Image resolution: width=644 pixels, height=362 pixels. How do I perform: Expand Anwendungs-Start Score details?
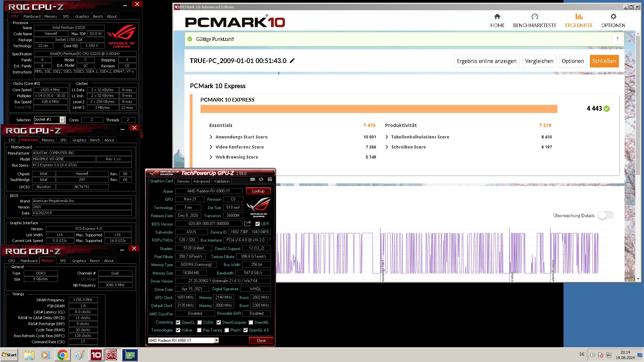click(x=211, y=137)
